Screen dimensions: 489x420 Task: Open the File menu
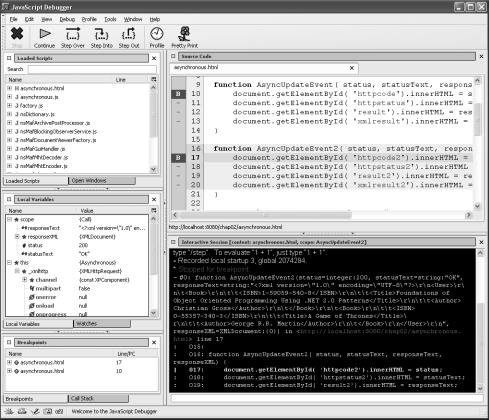pyautogui.click(x=13, y=19)
